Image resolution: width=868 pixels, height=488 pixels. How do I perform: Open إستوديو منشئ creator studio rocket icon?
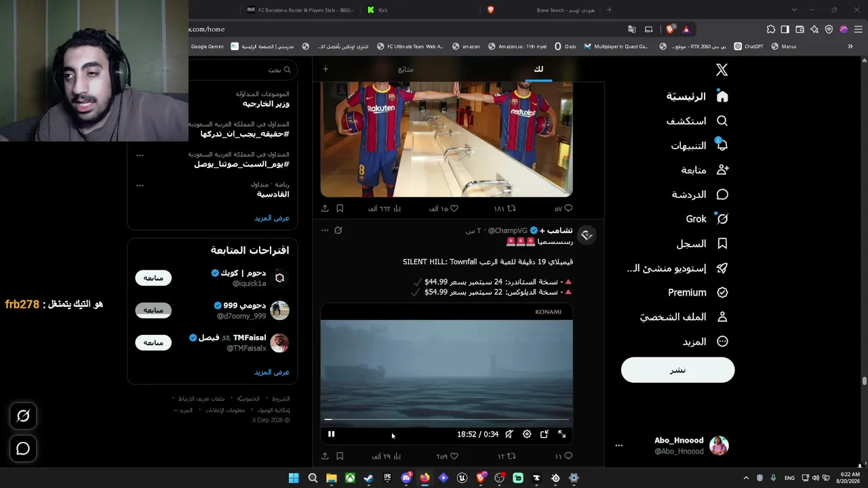coord(722,268)
